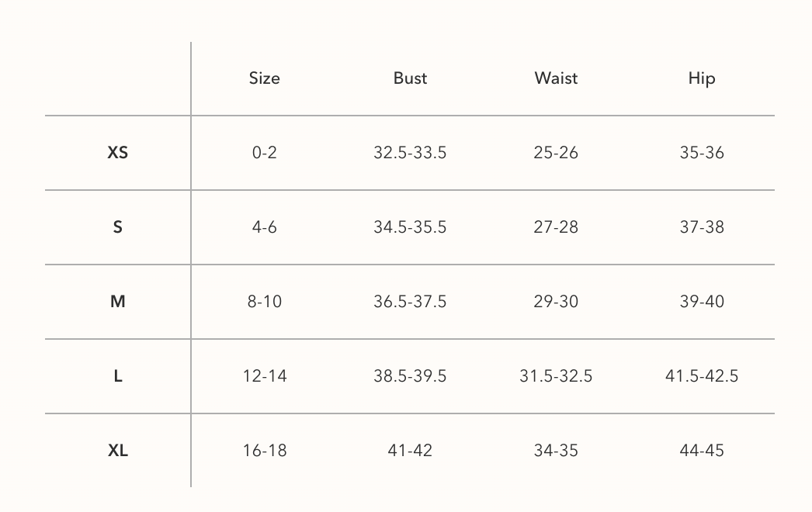Click the M bust value 36.5-37.5
812x512 pixels.
click(x=410, y=302)
